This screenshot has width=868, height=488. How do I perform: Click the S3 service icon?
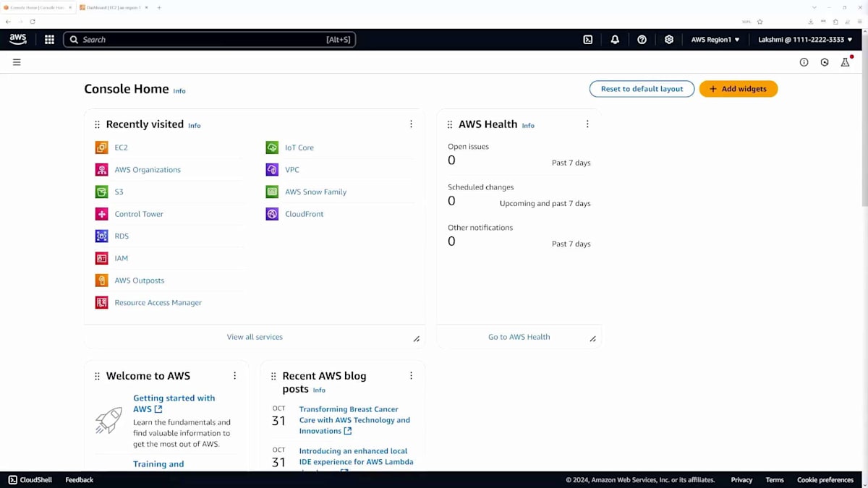click(x=101, y=192)
